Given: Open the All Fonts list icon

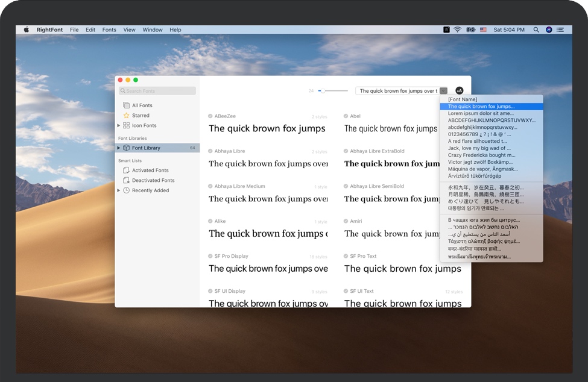Looking at the screenshot, I should 126,105.
